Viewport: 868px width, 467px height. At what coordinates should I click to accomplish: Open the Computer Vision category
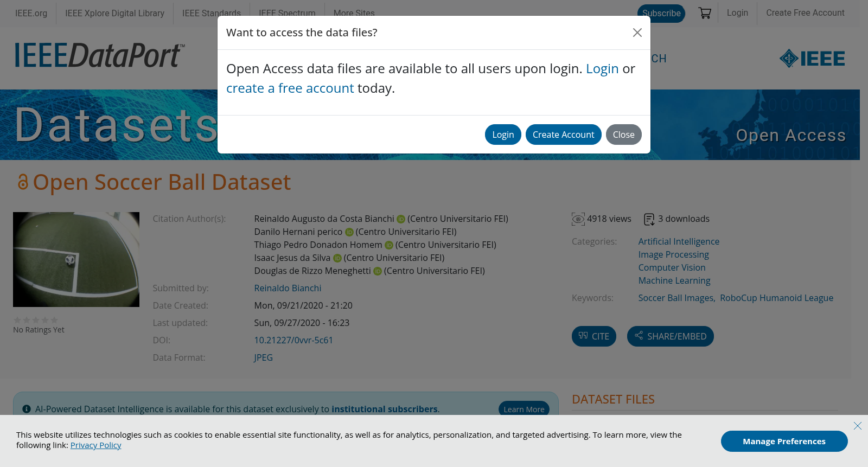tap(672, 268)
